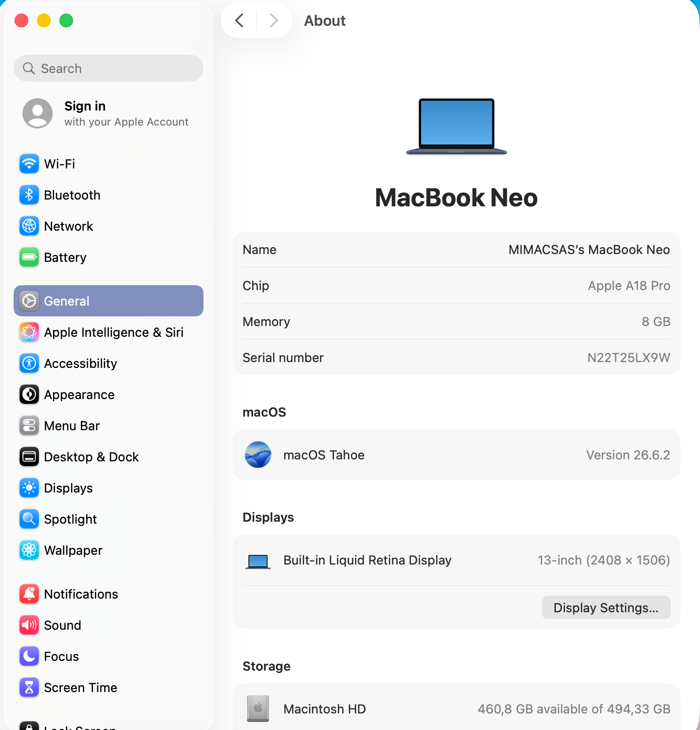Click the Chip row label
Viewport: 700px width, 730px height.
256,286
